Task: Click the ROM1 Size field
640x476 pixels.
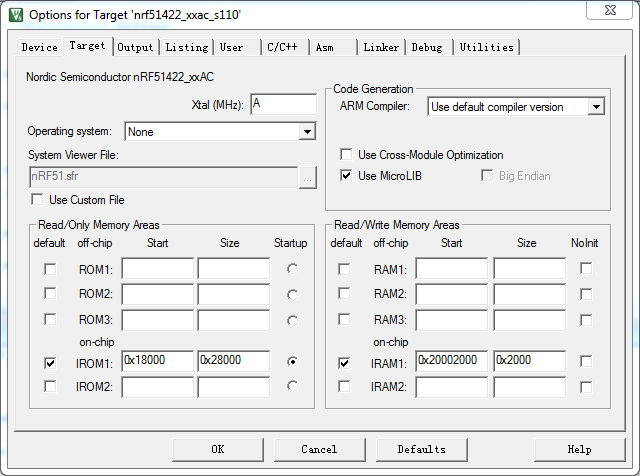Action: click(233, 268)
